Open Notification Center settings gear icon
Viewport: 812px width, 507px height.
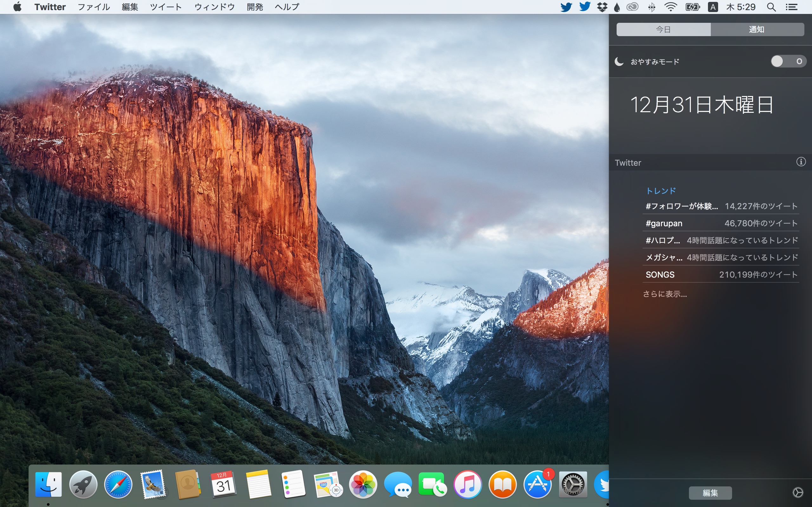tap(798, 492)
